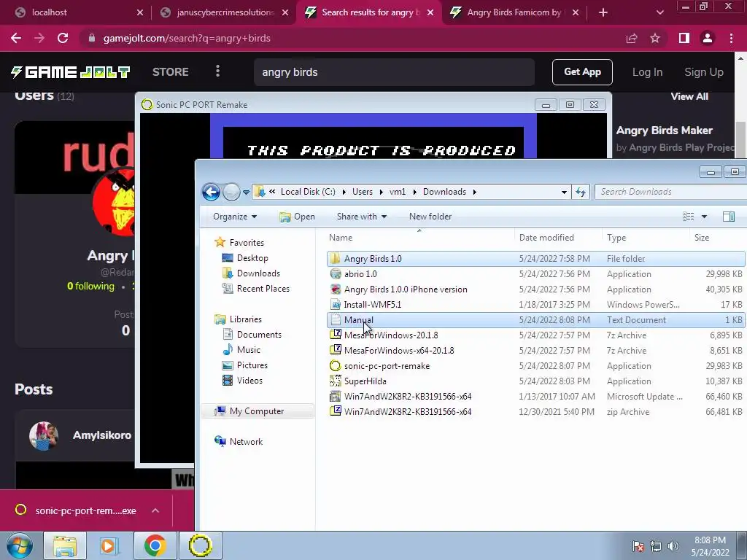Share this page from the address bar

pyautogui.click(x=632, y=38)
